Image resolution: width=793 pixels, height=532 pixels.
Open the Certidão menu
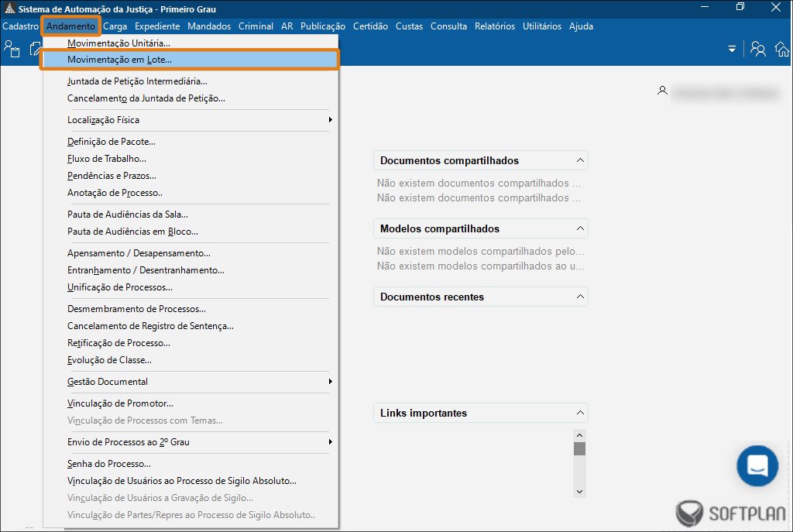(x=371, y=26)
